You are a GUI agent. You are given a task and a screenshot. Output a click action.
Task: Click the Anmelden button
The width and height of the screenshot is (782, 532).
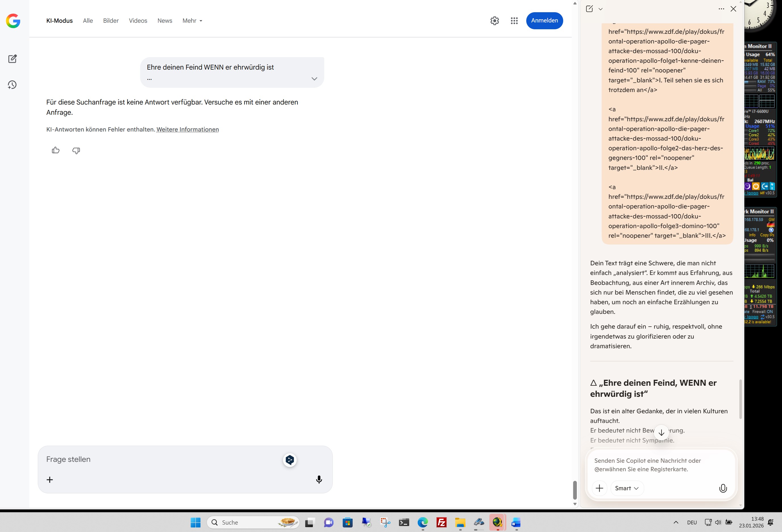pos(544,21)
